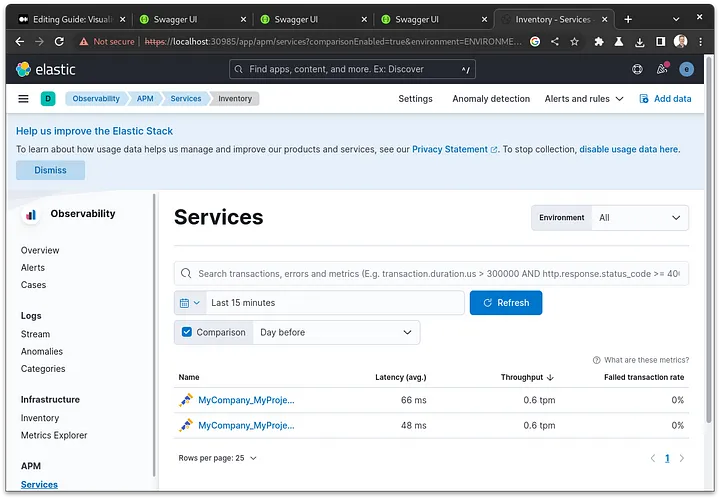This screenshot has width=720, height=499.
Task: Open the browser extensions puzzle icon
Action: click(x=599, y=42)
